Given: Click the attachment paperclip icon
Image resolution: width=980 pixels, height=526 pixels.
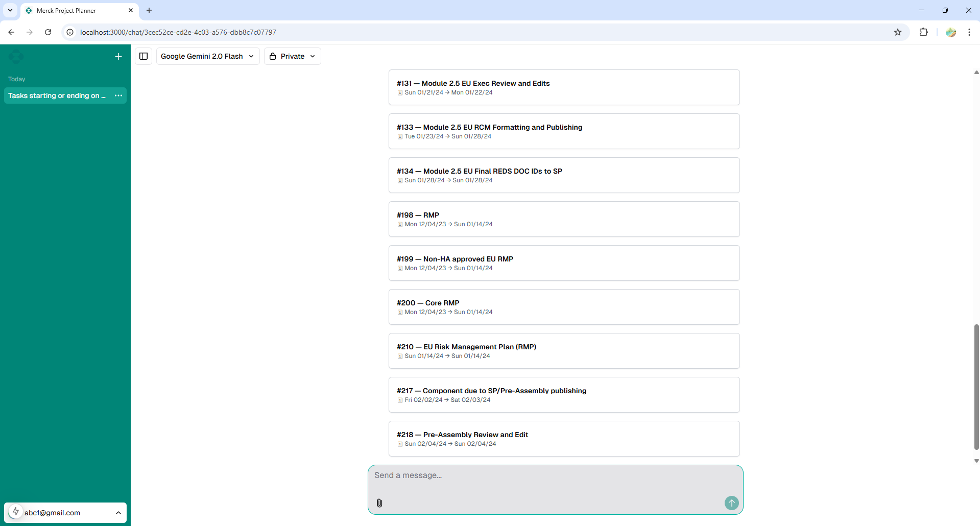Looking at the screenshot, I should coord(379,503).
